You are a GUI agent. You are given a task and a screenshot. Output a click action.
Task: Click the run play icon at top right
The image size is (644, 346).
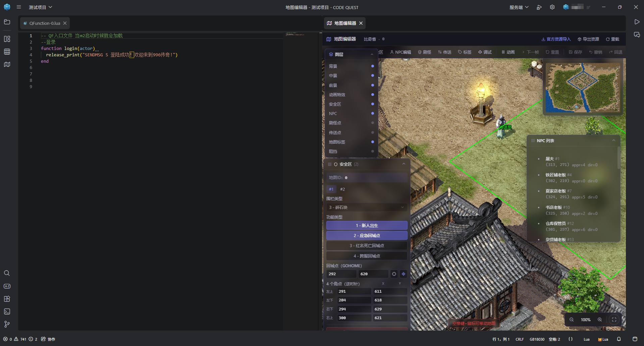point(637,22)
